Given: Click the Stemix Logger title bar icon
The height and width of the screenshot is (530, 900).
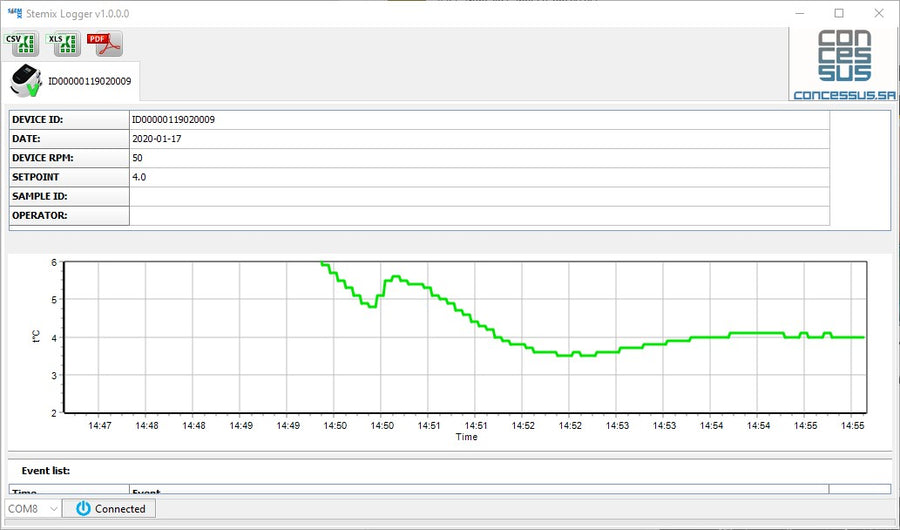Looking at the screenshot, I should pyautogui.click(x=14, y=13).
